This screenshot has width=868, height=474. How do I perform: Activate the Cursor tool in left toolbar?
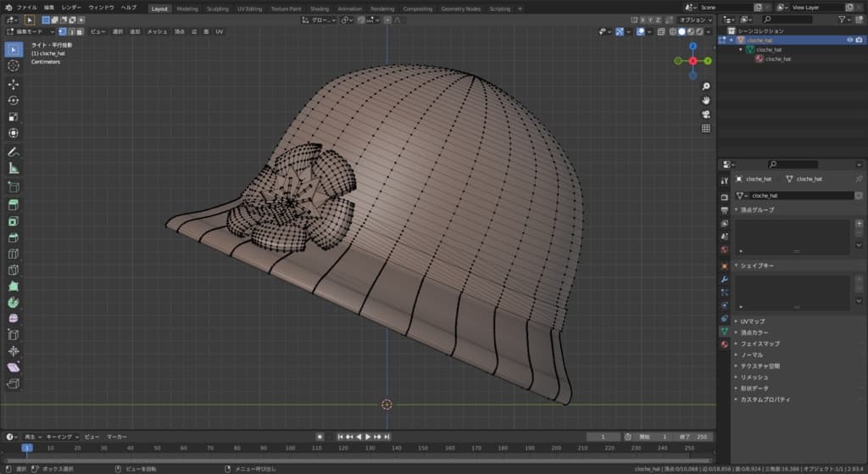[14, 65]
